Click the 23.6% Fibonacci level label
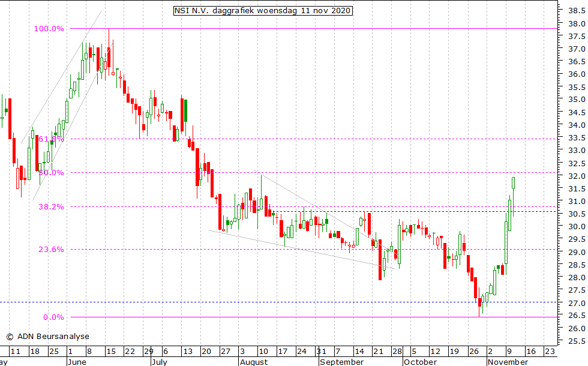The image size is (588, 366). (x=51, y=250)
